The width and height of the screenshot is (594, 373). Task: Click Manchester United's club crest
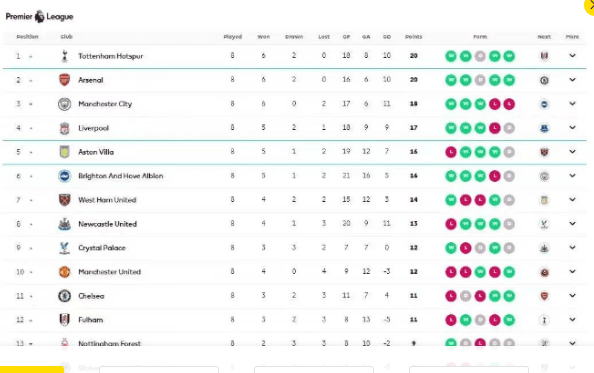[64, 272]
